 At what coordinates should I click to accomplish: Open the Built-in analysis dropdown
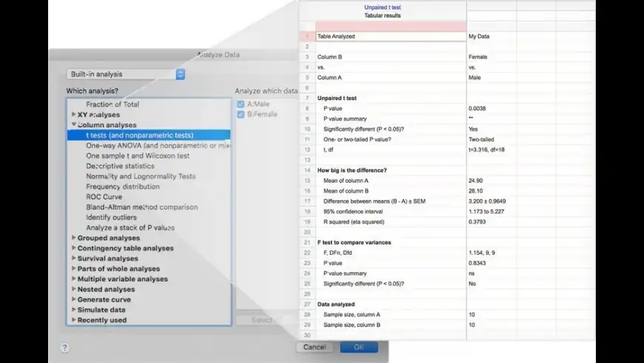point(126,74)
